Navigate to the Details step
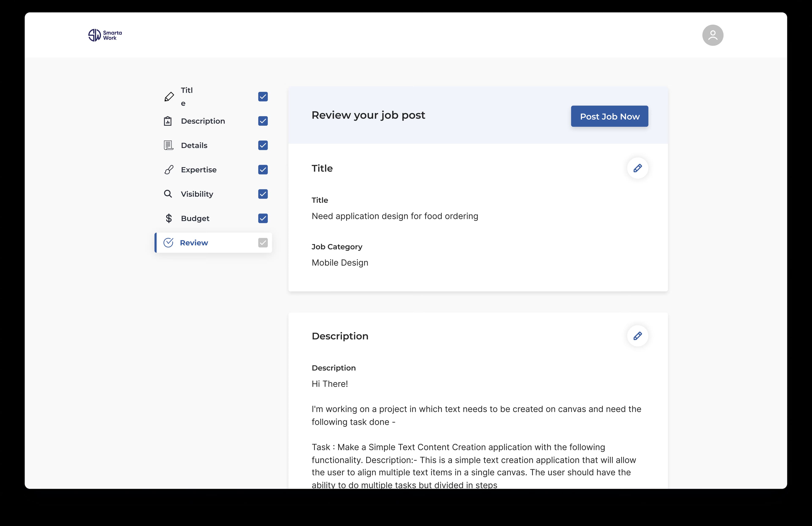 coord(194,145)
